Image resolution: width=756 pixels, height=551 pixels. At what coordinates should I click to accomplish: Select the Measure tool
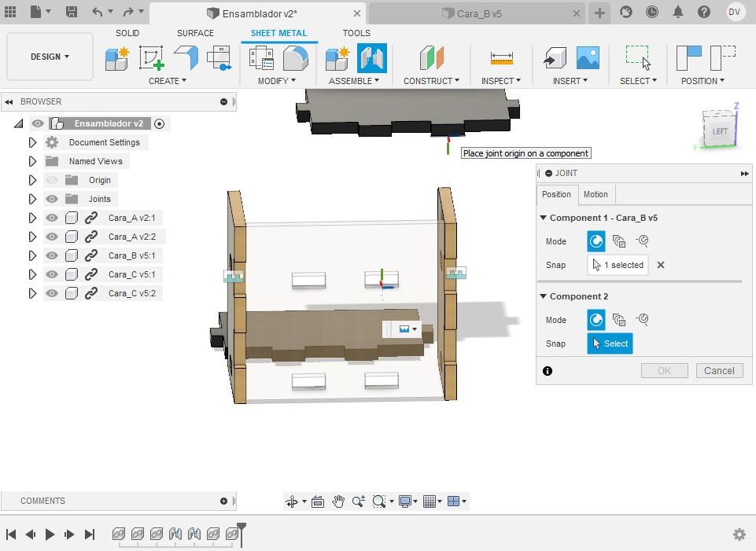(x=501, y=58)
